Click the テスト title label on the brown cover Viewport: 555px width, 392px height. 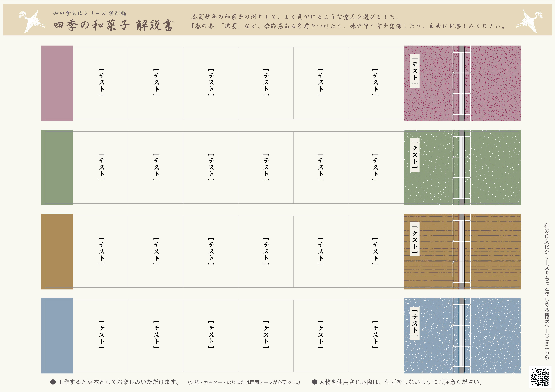click(415, 239)
